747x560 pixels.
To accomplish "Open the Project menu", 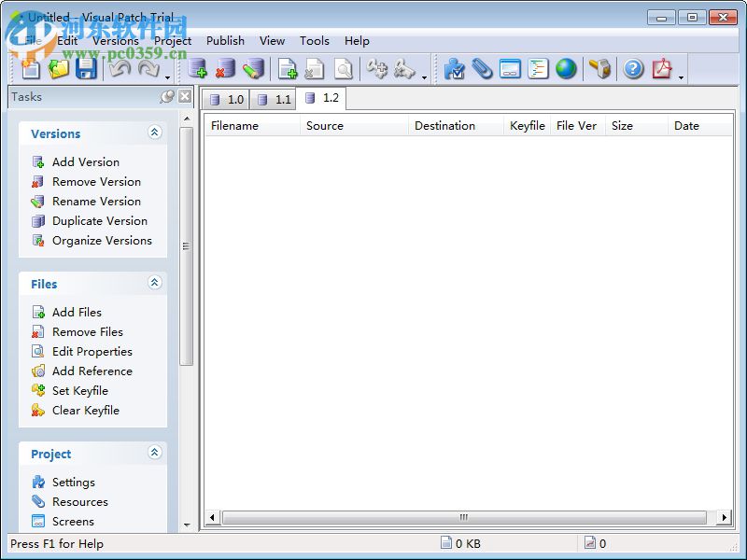I will [173, 41].
